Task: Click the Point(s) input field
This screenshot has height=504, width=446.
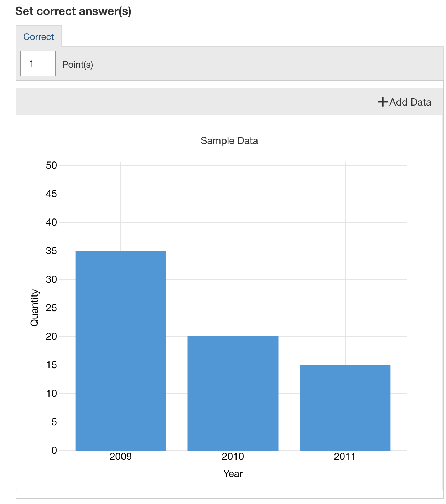Action: 37,64
